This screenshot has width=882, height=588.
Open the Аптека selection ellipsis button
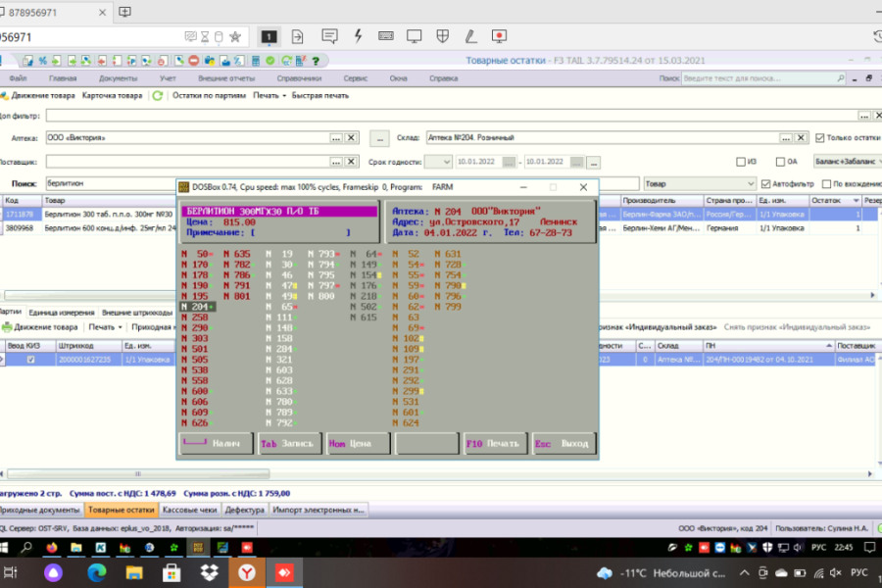pyautogui.click(x=336, y=138)
